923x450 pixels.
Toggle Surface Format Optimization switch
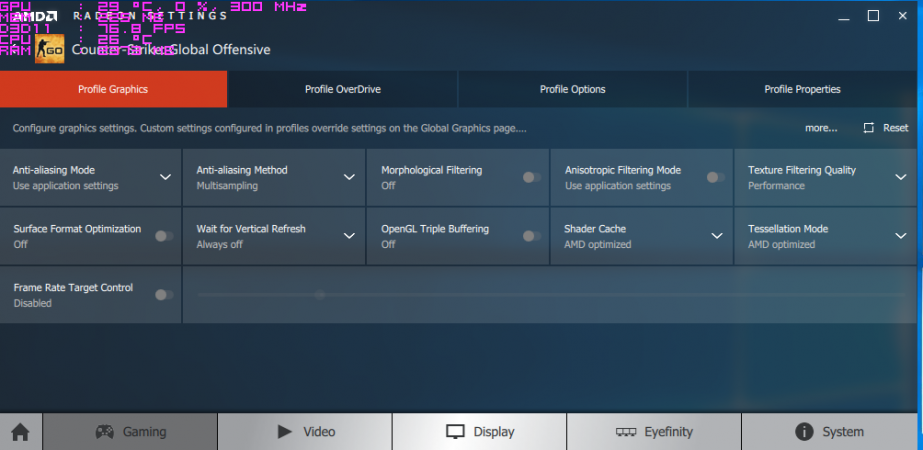(164, 236)
